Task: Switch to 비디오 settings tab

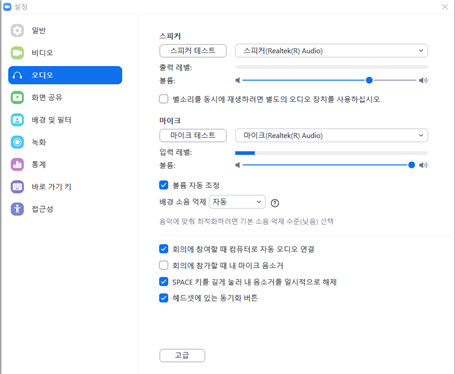Action: [x=65, y=53]
